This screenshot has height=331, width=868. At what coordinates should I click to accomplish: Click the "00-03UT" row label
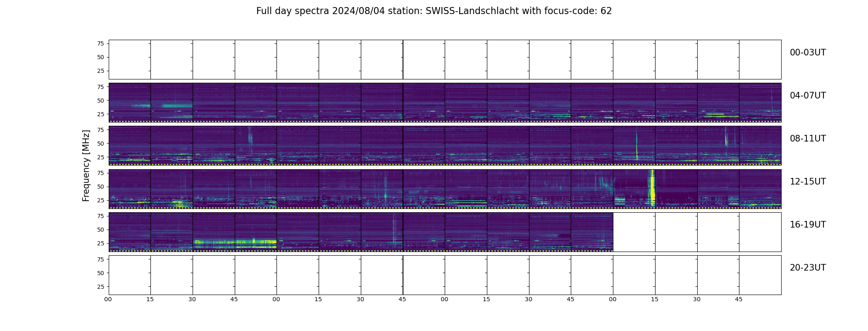point(808,53)
